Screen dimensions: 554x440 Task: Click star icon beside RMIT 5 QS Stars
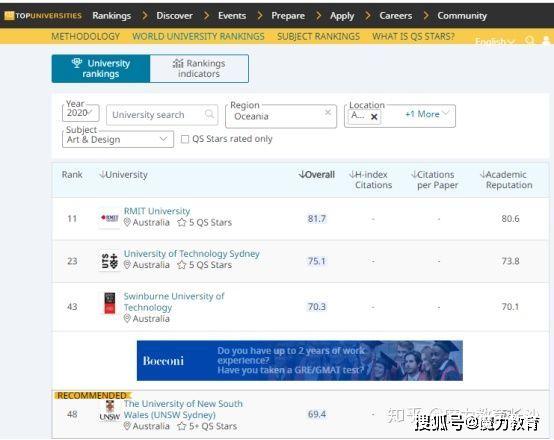point(182,222)
